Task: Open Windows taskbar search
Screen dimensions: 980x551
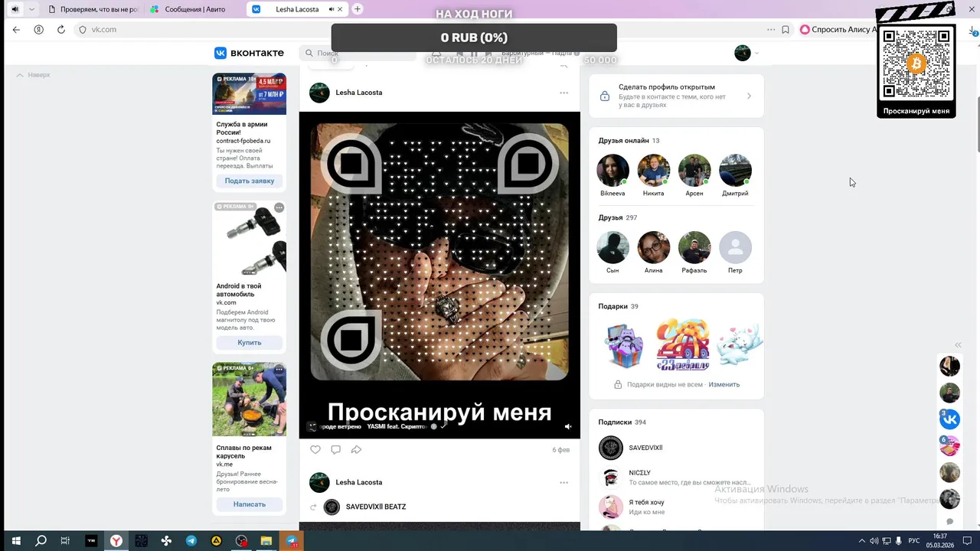Action: pos(41,541)
